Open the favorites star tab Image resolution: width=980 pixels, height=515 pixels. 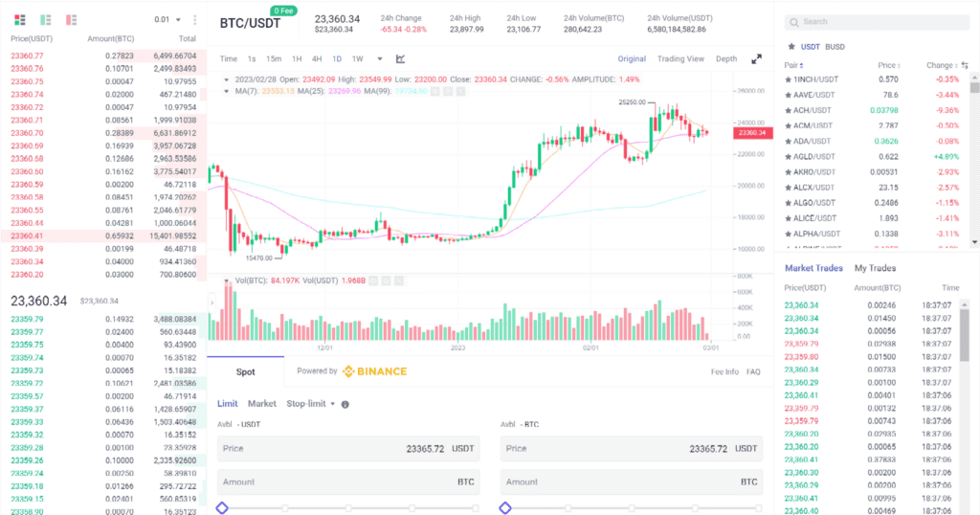coord(791,47)
